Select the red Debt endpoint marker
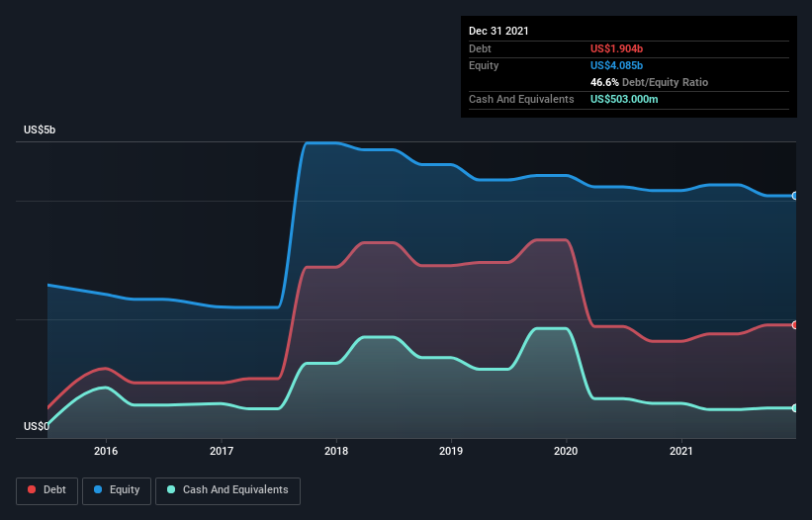This screenshot has width=812, height=520. (x=795, y=325)
